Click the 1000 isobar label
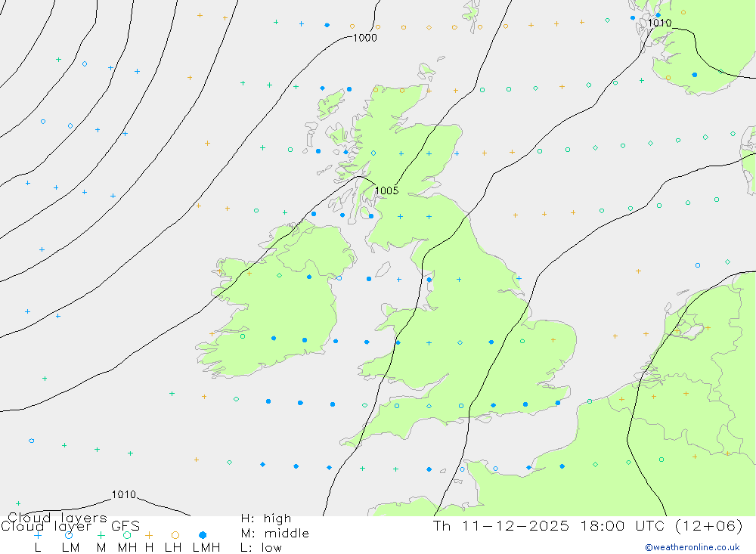 [x=365, y=38]
